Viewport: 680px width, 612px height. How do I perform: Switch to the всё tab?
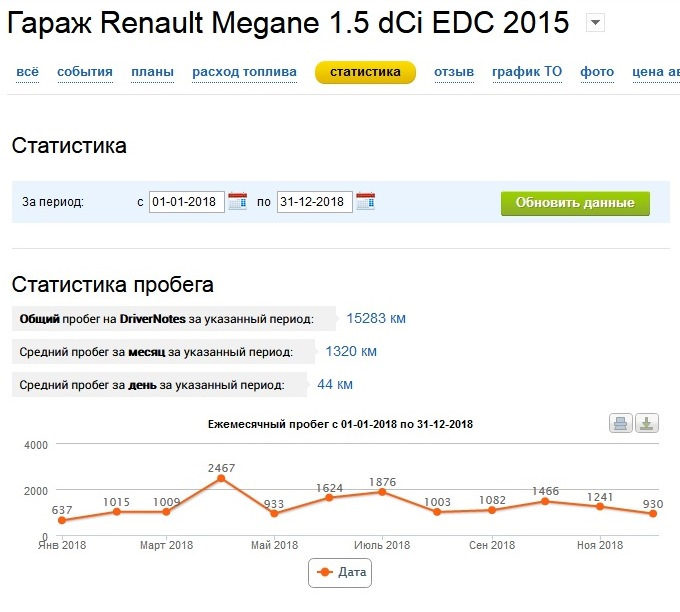[27, 72]
